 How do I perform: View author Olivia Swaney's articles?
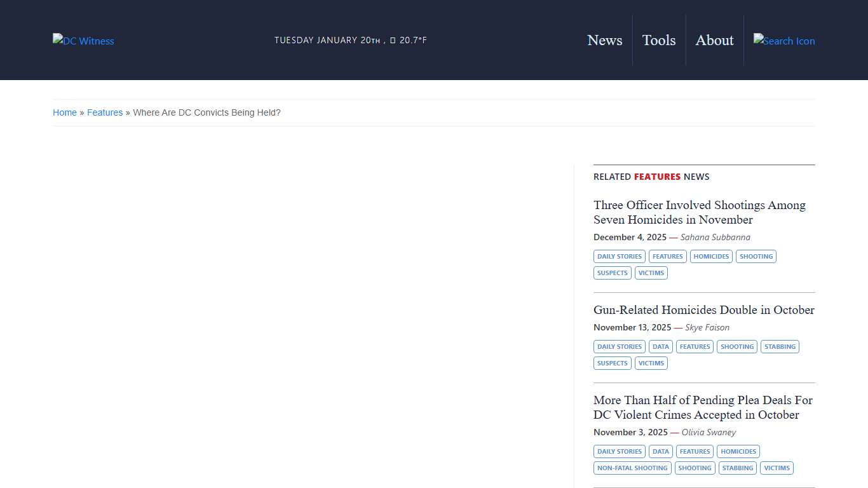click(x=709, y=432)
